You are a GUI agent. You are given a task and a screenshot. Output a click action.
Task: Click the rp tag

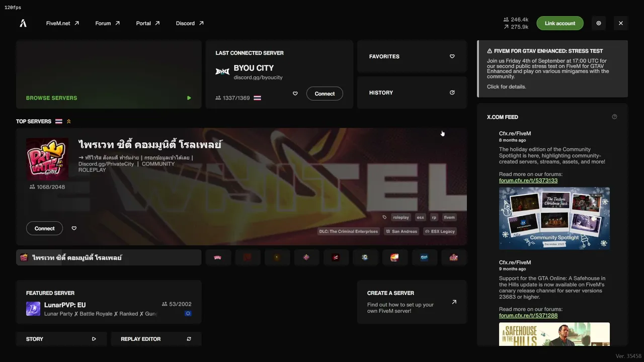click(x=434, y=217)
